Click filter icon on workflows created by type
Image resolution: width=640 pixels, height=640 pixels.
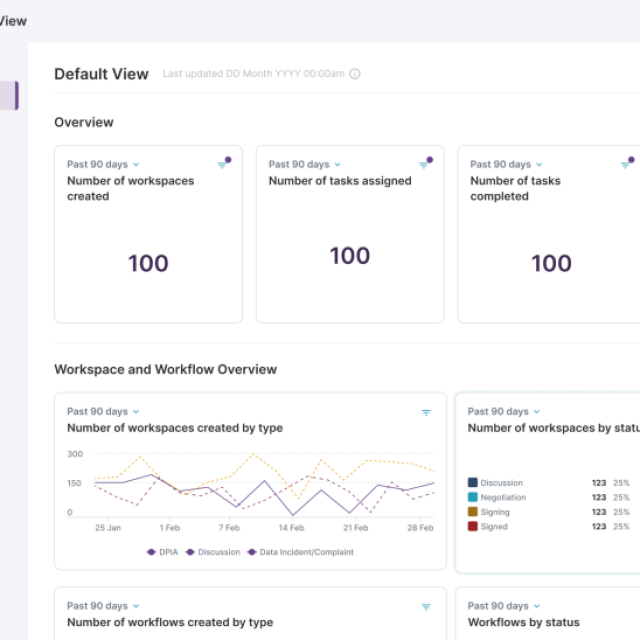tap(426, 606)
